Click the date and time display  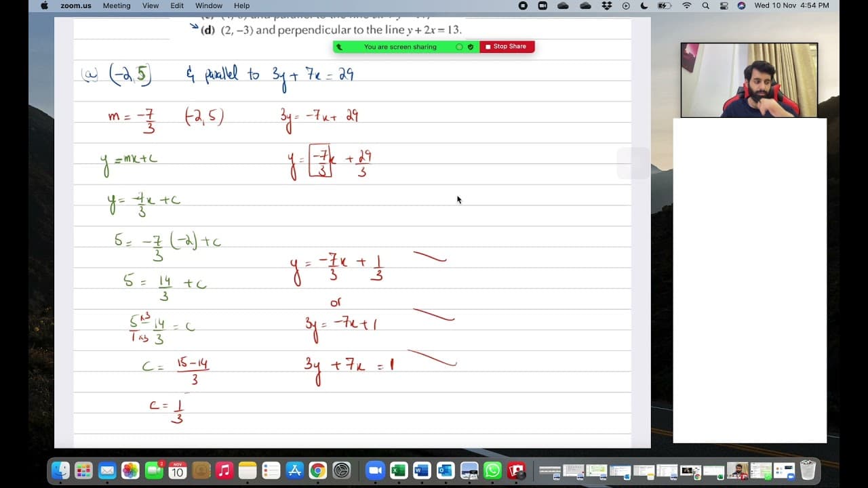791,5
